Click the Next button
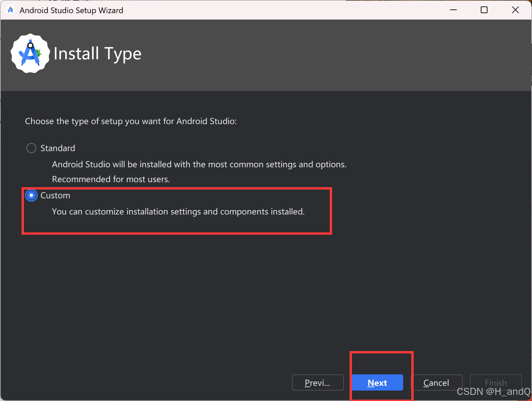Viewport: 532px width, 401px height. (x=377, y=382)
